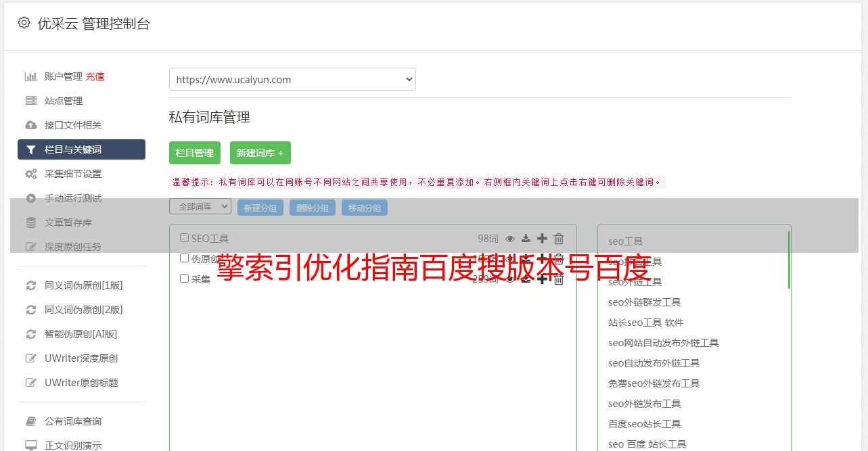This screenshot has width=868, height=451.
Task: Click the 优采云 管理控制台 header title
Action: point(93,24)
